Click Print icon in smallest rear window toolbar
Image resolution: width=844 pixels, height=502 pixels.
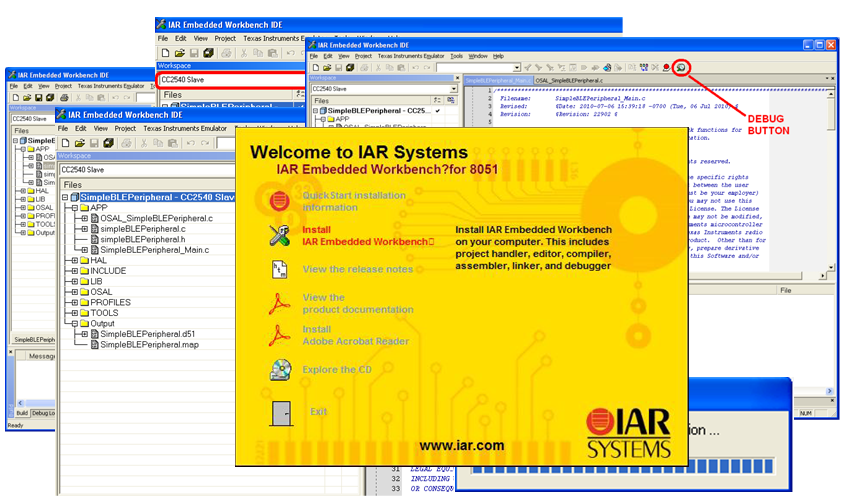[x=64, y=97]
